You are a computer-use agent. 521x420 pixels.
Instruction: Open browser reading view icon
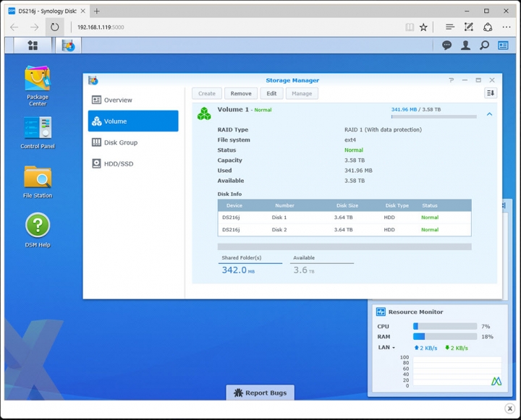[410, 27]
